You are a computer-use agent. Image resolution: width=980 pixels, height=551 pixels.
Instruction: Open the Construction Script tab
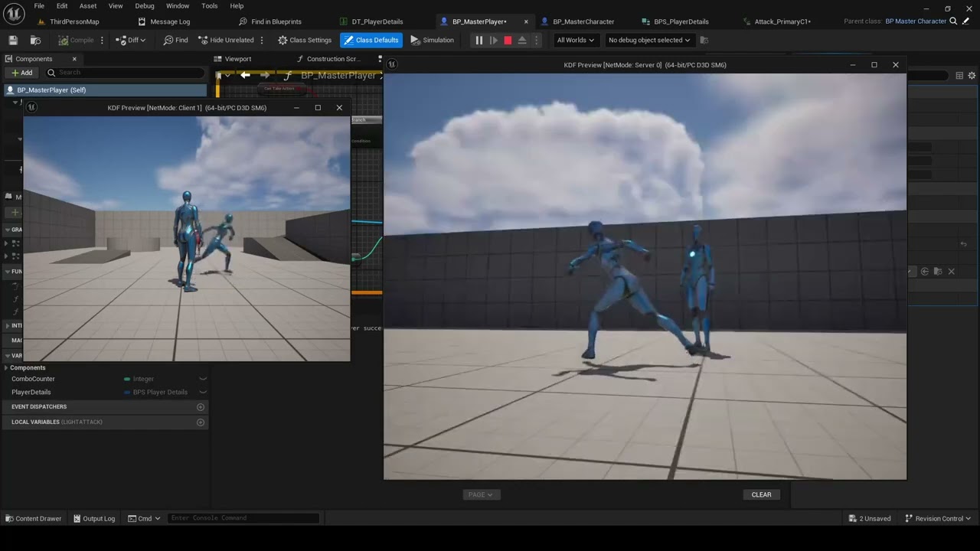[328, 59]
